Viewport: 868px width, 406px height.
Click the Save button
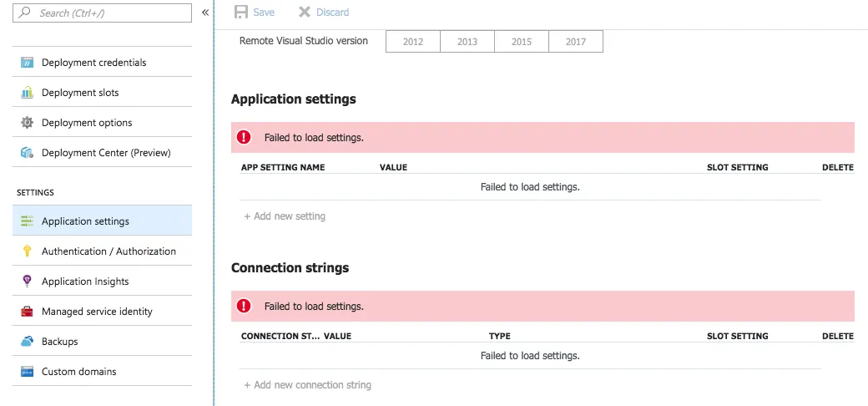pos(255,13)
